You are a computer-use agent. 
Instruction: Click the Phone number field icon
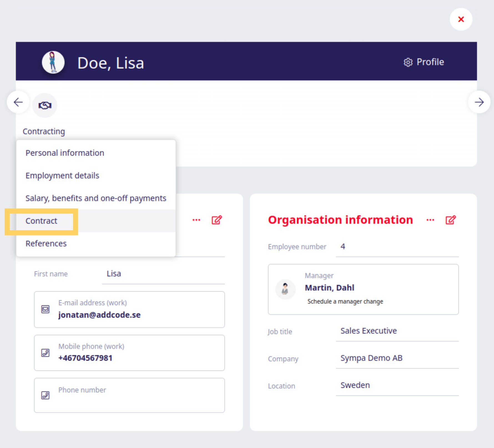click(x=45, y=395)
